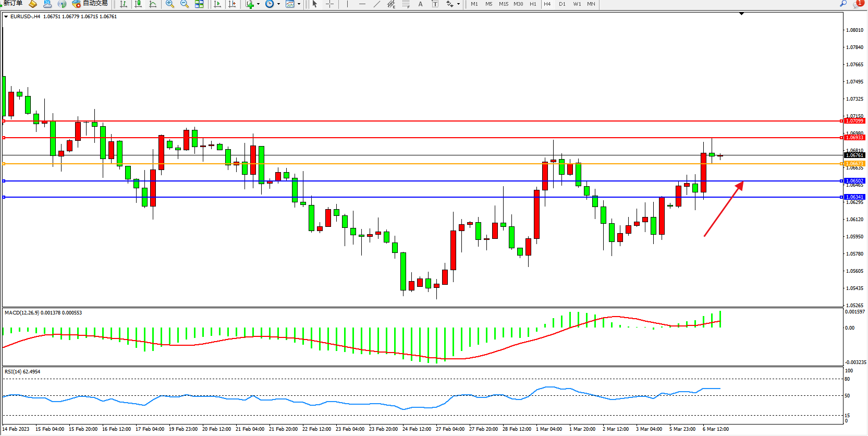Click the 新订单 new order button
Image resolution: width=868 pixels, height=436 pixels.
click(13, 4)
